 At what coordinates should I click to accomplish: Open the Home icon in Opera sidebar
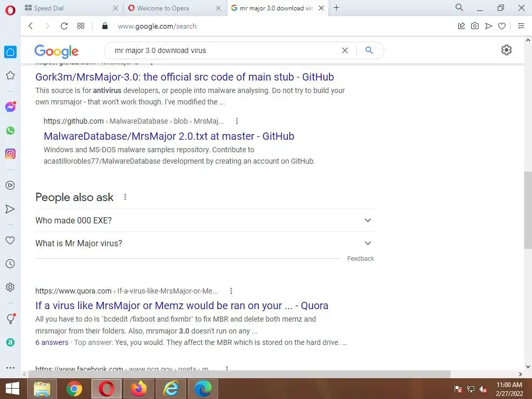tap(10, 52)
